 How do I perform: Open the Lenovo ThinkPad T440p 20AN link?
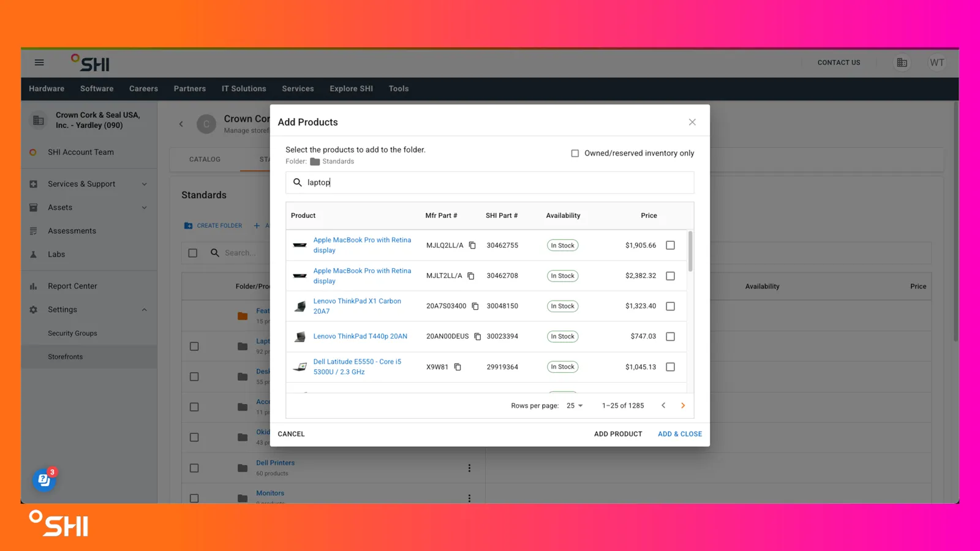coord(360,337)
